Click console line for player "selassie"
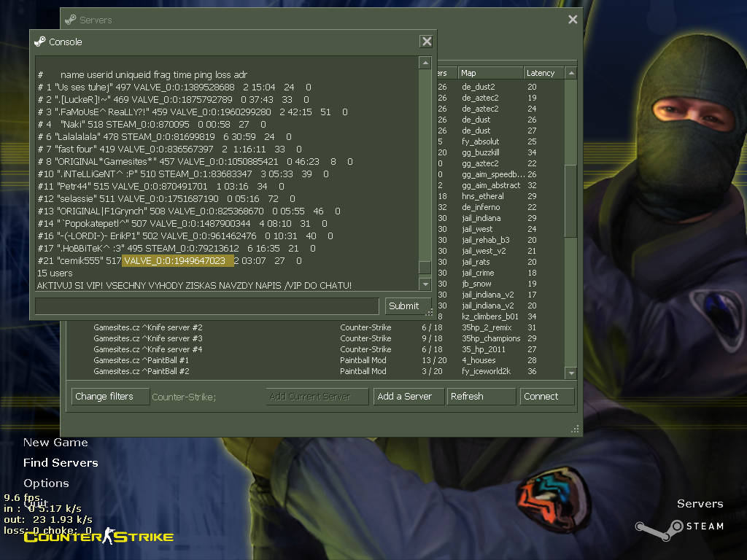 point(166,199)
